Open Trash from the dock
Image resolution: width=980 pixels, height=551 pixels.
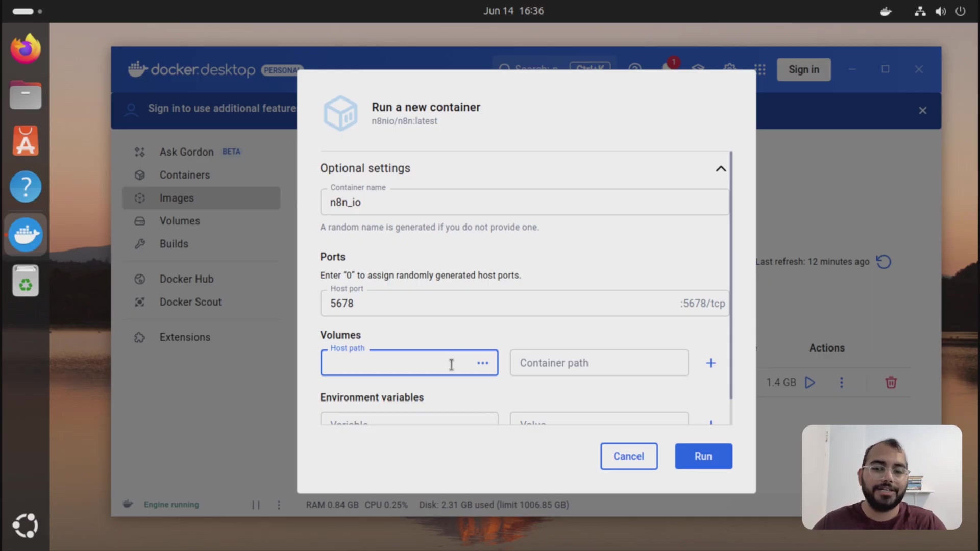coord(26,281)
